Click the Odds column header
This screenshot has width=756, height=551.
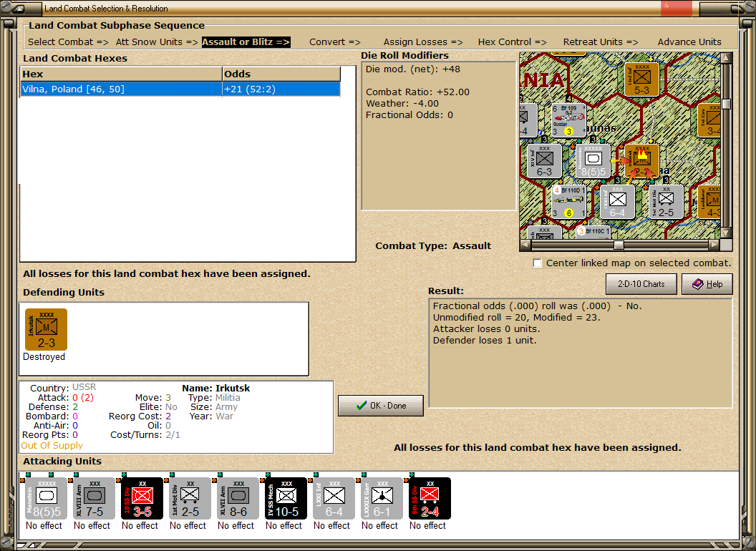pos(281,74)
